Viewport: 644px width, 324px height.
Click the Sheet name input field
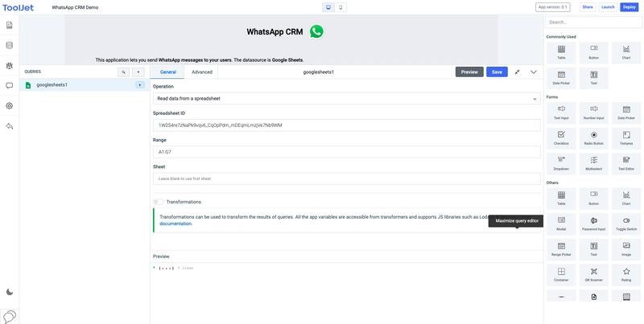(x=347, y=178)
